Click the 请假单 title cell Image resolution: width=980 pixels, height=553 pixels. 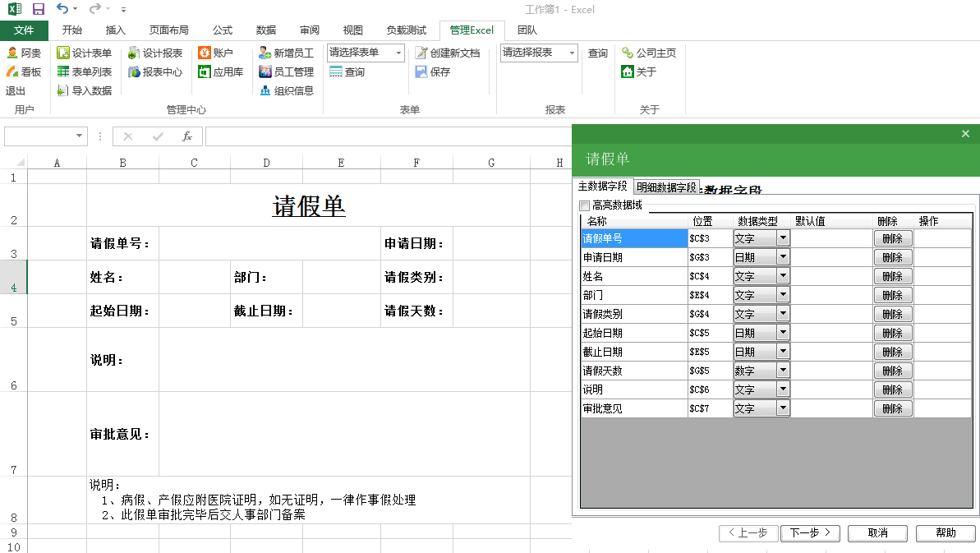point(309,205)
